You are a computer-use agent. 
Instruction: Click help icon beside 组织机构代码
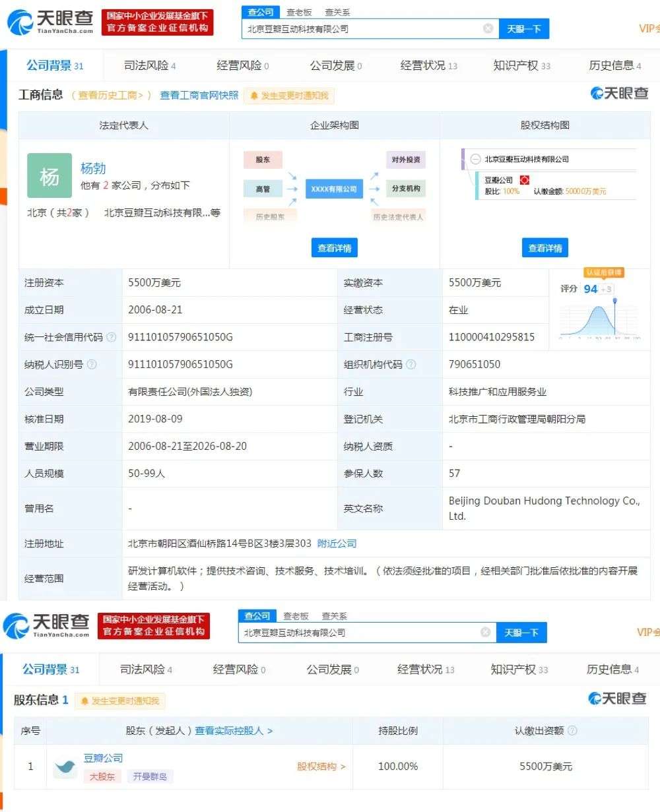pyautogui.click(x=411, y=364)
